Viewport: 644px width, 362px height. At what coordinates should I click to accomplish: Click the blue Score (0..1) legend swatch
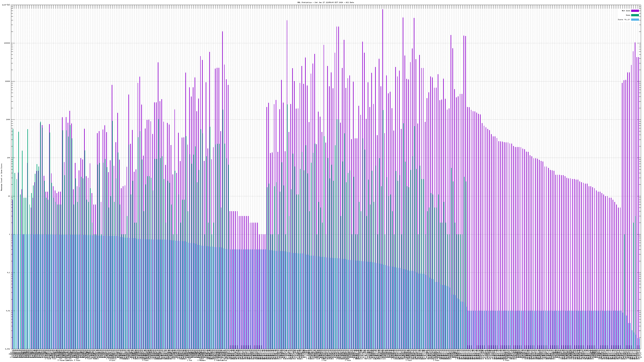635,20
